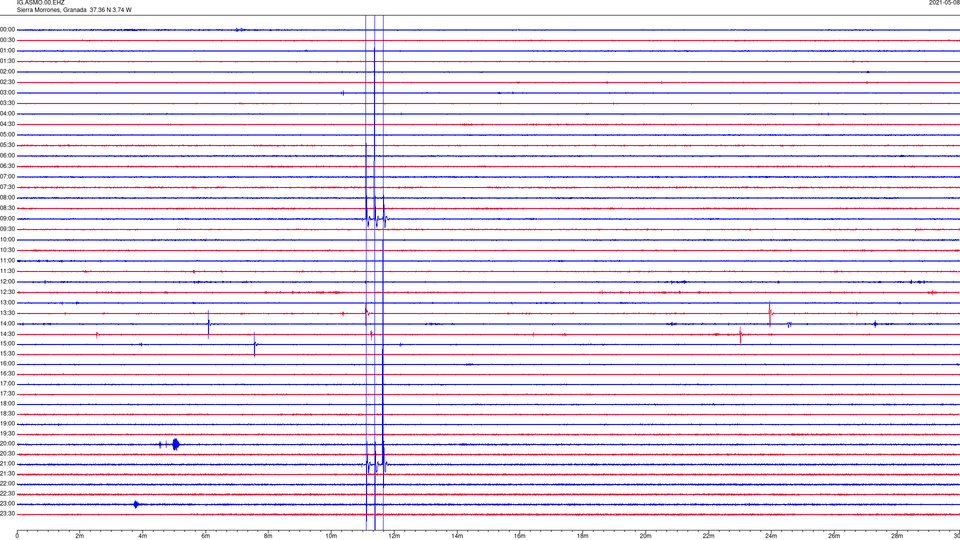This screenshot has width=960, height=540.
Task: Select the 20:00 trace time label
Action: [7, 444]
